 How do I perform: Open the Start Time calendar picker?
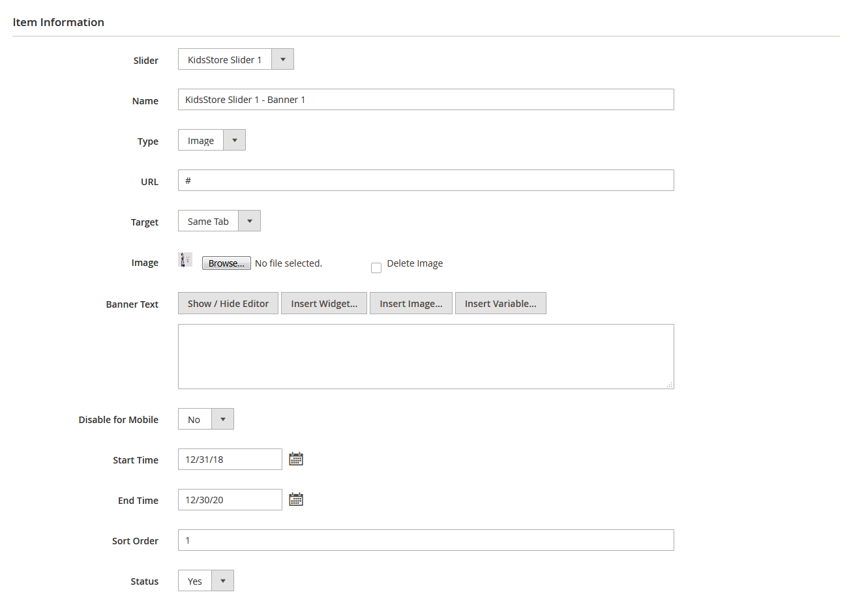(x=296, y=459)
